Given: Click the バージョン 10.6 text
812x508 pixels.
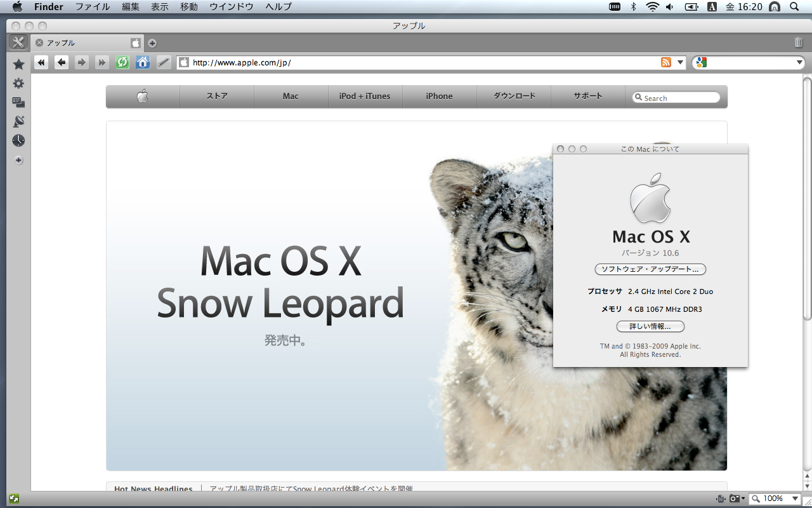Looking at the screenshot, I should click(x=650, y=253).
